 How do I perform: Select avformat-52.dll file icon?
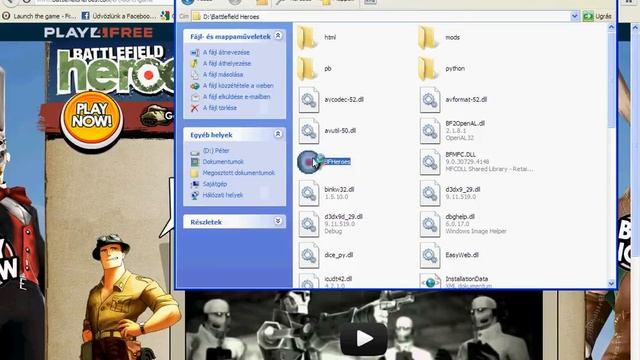430,100
